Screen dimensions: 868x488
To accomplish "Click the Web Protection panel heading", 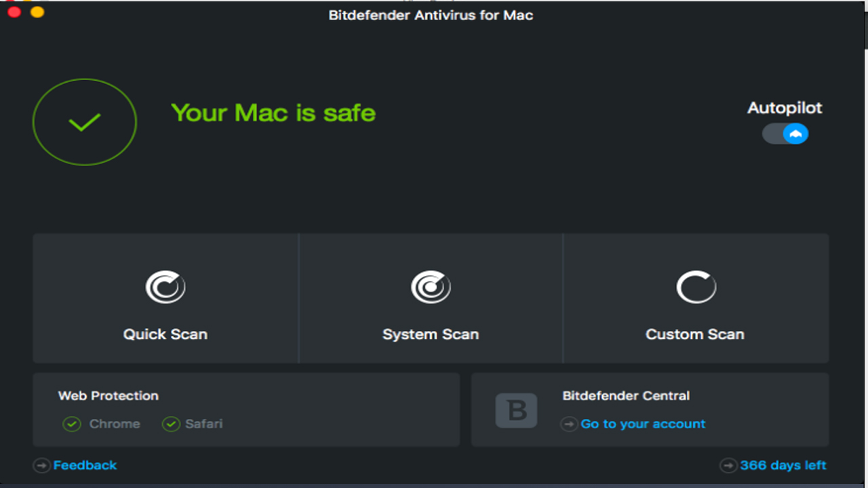I will coord(108,396).
